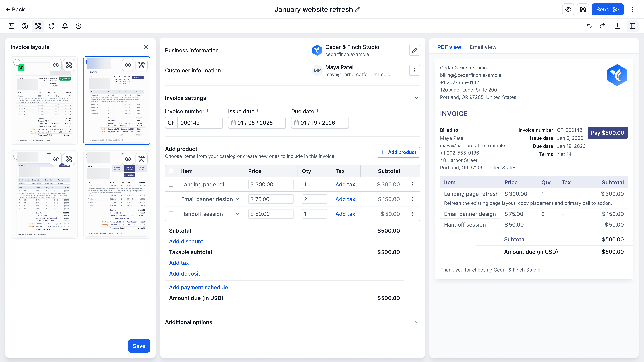644x362 pixels.
Task: Check the select-all items checkbox
Action: click(x=171, y=171)
